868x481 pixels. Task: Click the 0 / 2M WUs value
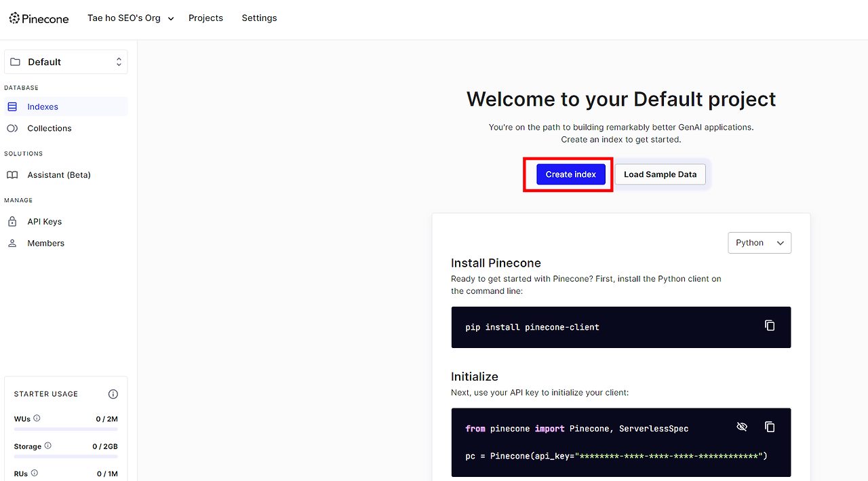[x=106, y=419]
